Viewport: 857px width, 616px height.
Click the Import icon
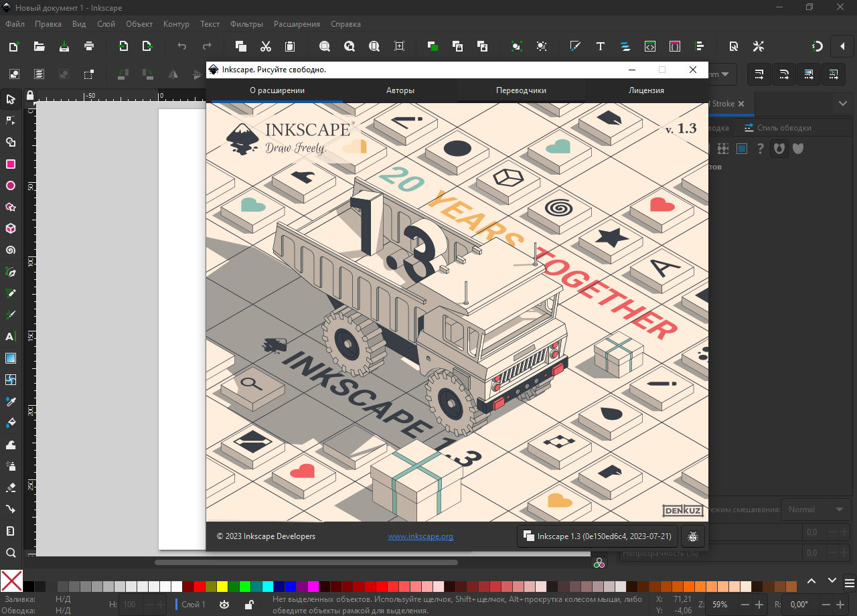[123, 46]
